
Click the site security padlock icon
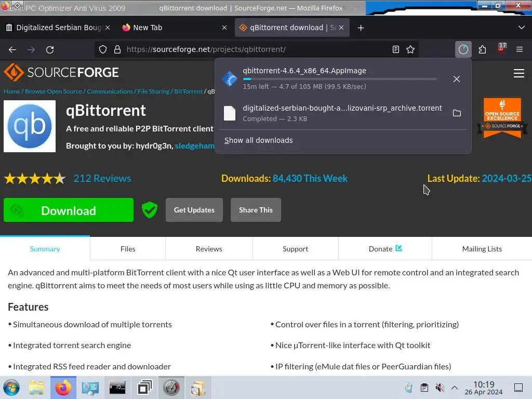(x=117, y=49)
